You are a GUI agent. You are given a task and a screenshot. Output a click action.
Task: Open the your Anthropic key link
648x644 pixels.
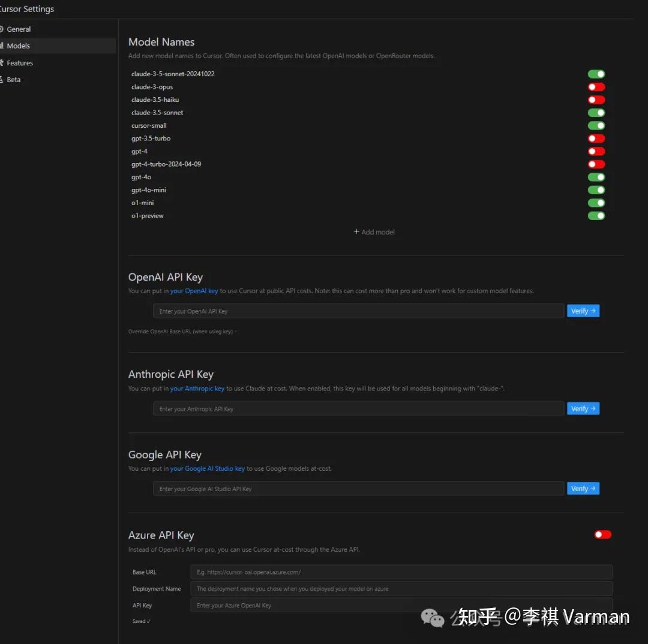(x=197, y=389)
